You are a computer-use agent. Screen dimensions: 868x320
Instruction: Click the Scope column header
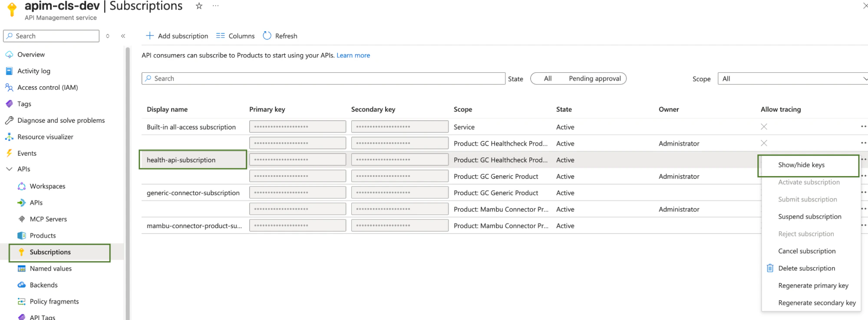pyautogui.click(x=463, y=110)
